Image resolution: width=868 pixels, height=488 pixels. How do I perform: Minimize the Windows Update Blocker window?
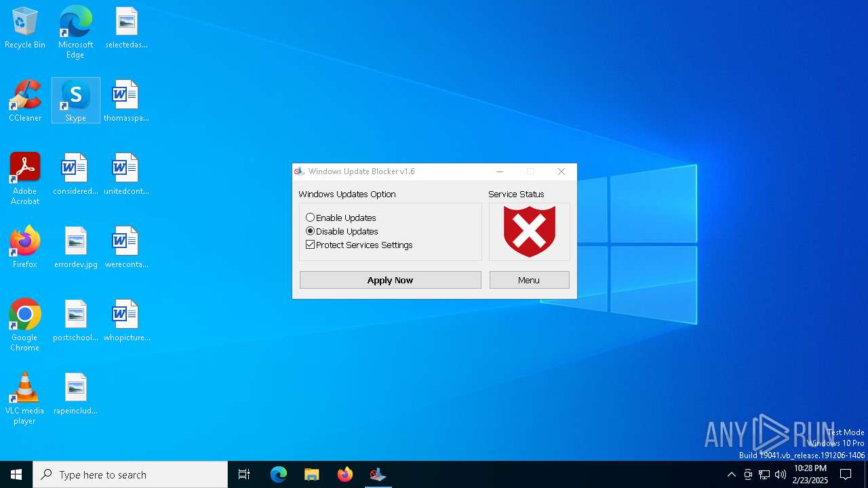(500, 171)
